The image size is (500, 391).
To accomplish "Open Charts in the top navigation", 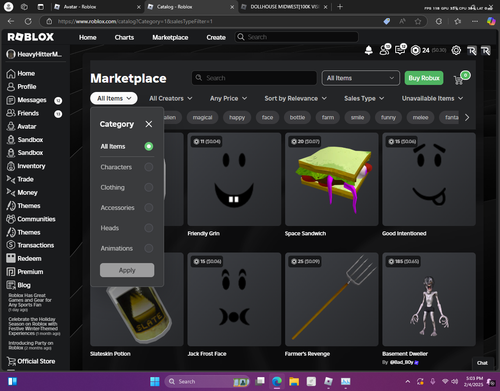I will (x=124, y=37).
